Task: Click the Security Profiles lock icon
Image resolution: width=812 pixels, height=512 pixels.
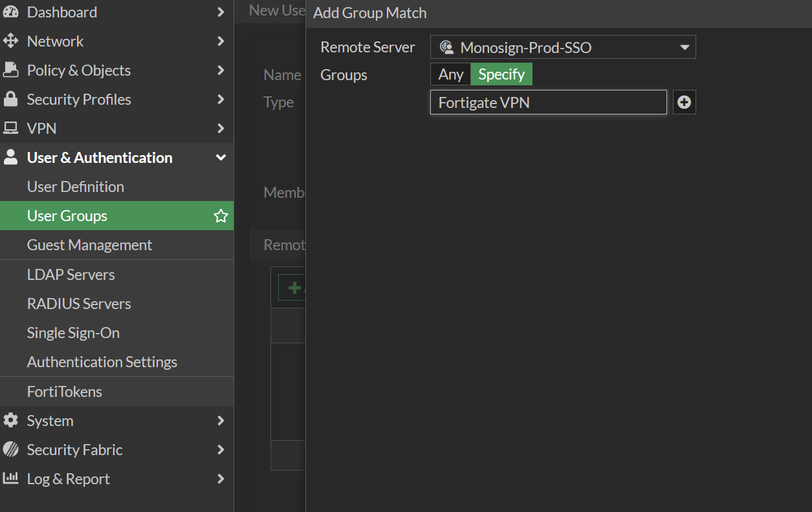Action: pyautogui.click(x=10, y=99)
